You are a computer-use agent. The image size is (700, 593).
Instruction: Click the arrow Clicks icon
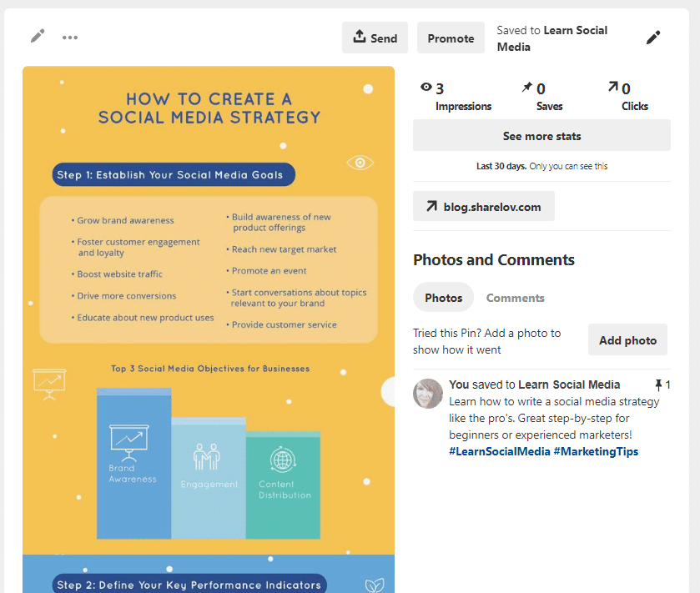point(613,87)
